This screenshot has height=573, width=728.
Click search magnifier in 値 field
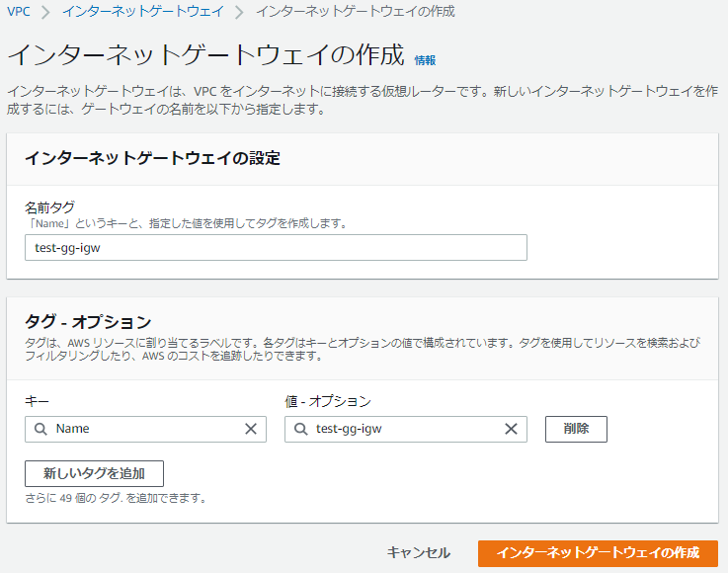point(301,429)
